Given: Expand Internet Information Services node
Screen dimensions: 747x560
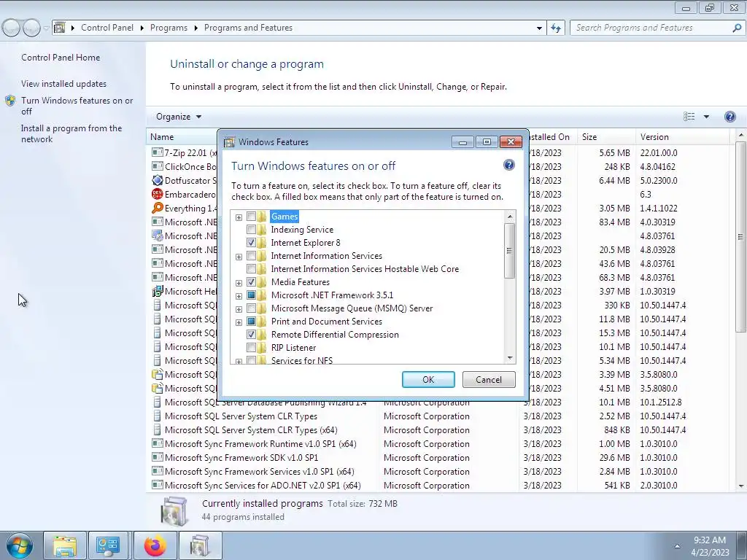Looking at the screenshot, I should coord(239,257).
